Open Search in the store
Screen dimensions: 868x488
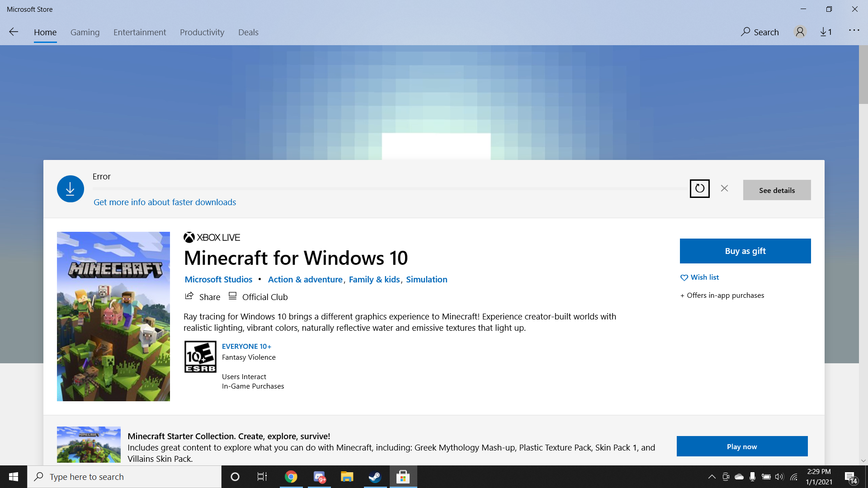click(x=760, y=32)
